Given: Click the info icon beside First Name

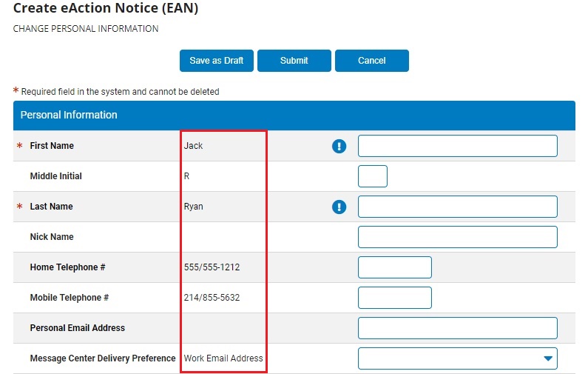Looking at the screenshot, I should coord(339,147).
